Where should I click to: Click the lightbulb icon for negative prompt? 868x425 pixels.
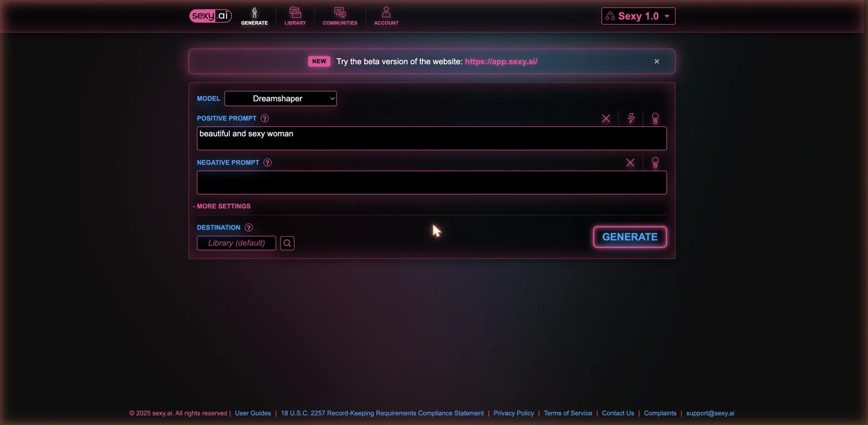coord(655,162)
